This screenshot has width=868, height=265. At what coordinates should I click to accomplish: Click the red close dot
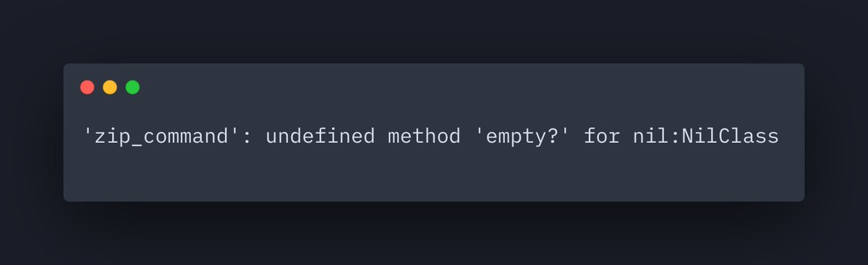(x=87, y=87)
